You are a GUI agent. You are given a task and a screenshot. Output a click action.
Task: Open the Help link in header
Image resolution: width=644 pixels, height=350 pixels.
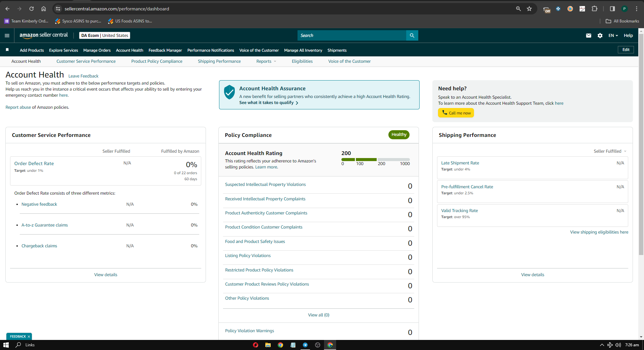point(628,36)
